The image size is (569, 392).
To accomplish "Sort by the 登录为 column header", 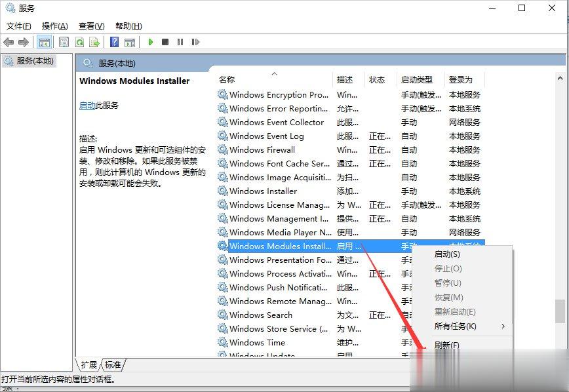I will 465,79.
